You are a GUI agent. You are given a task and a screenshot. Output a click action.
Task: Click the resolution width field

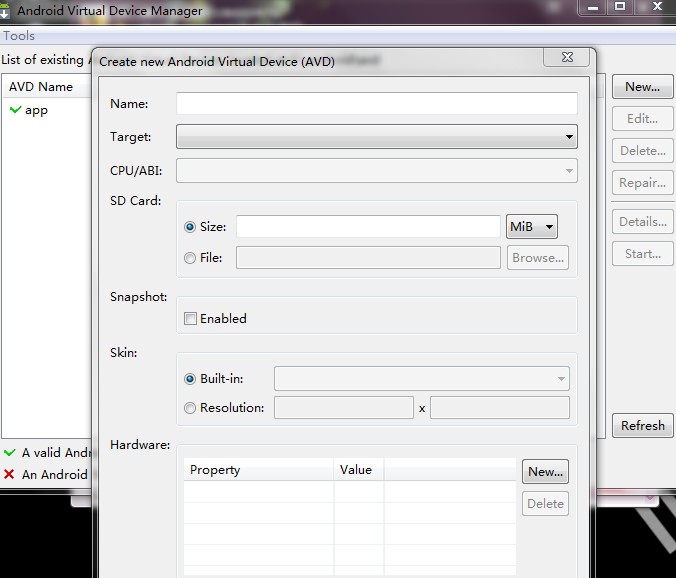[x=344, y=408]
